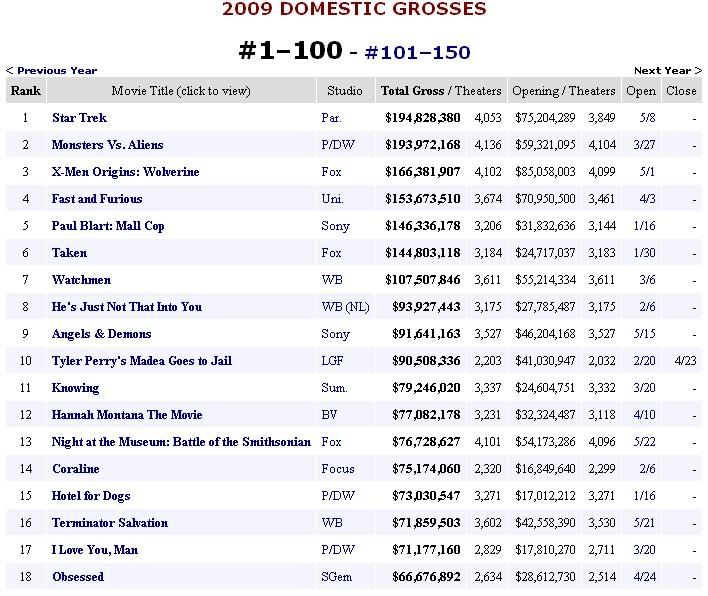
Task: Select the Taken movie link
Action: click(x=69, y=253)
